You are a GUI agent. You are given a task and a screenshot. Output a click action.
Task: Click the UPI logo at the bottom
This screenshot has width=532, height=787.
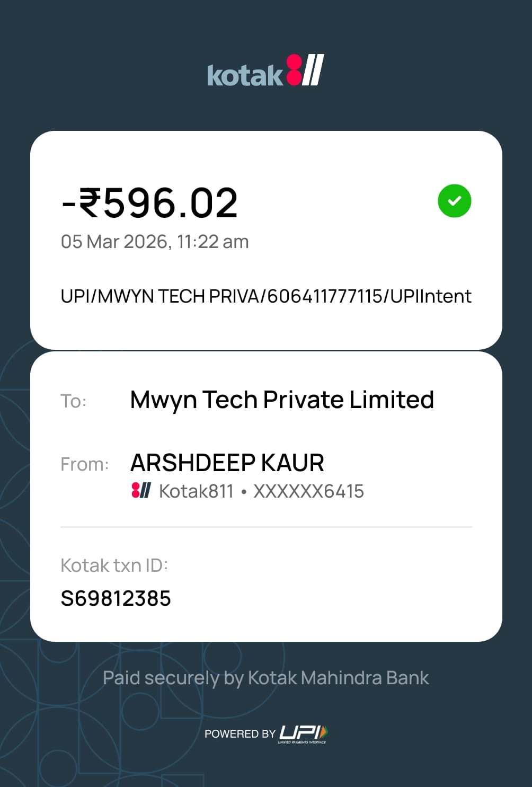pos(303,733)
